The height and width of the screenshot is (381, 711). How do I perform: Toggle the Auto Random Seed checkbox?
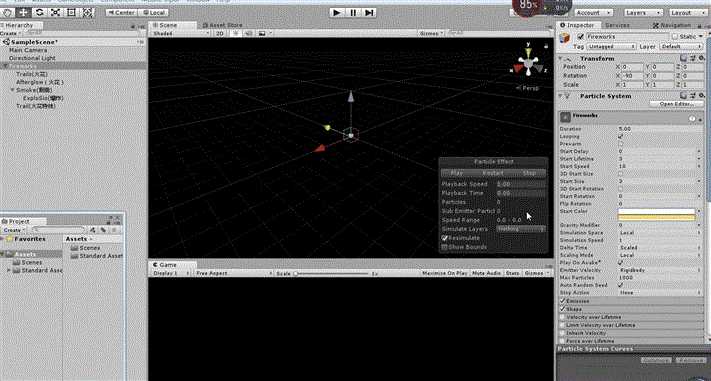click(x=621, y=285)
